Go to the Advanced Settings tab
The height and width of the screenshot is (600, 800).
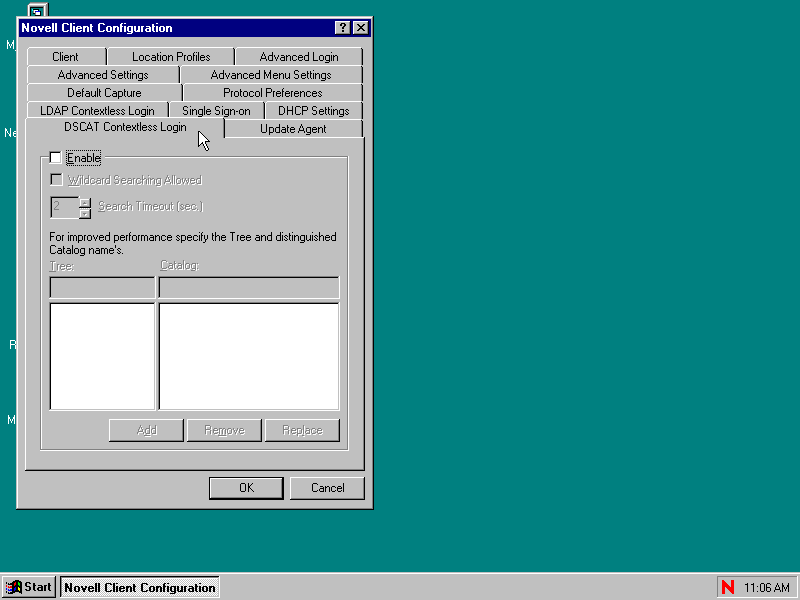[x=103, y=75]
